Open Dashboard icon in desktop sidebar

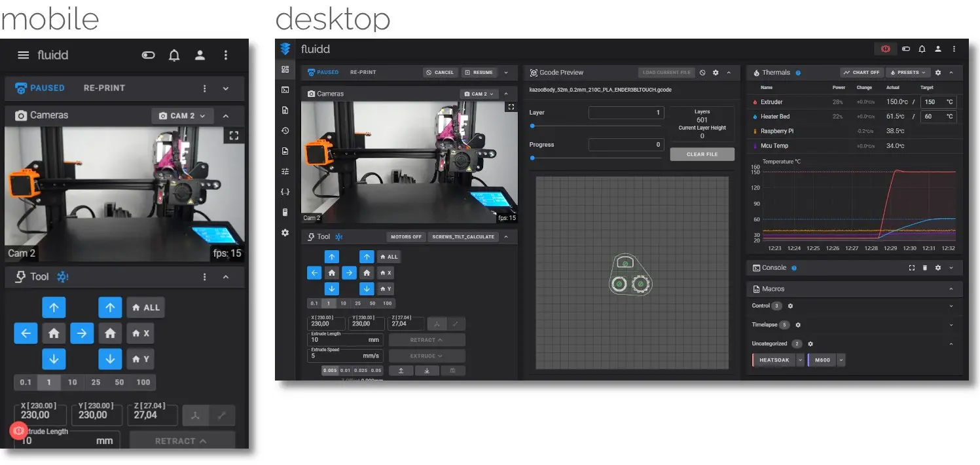[x=285, y=69]
